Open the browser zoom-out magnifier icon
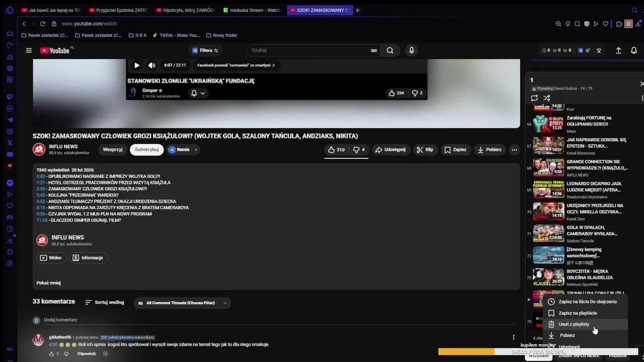The image size is (644, 362). tap(558, 24)
